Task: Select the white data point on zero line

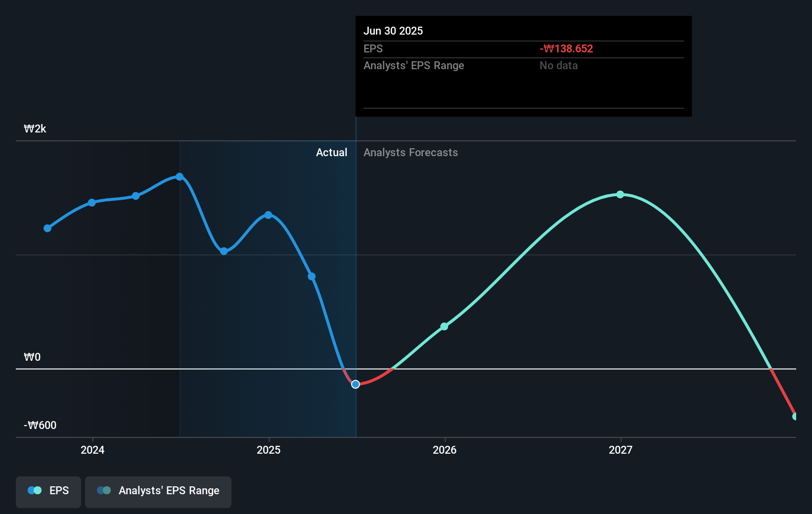Action: tap(355, 384)
